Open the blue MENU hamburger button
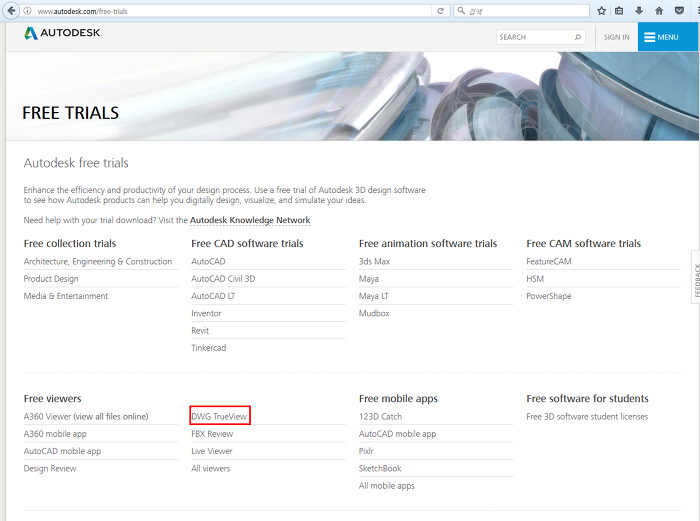Screen dimensions: 700x521 [667, 37]
